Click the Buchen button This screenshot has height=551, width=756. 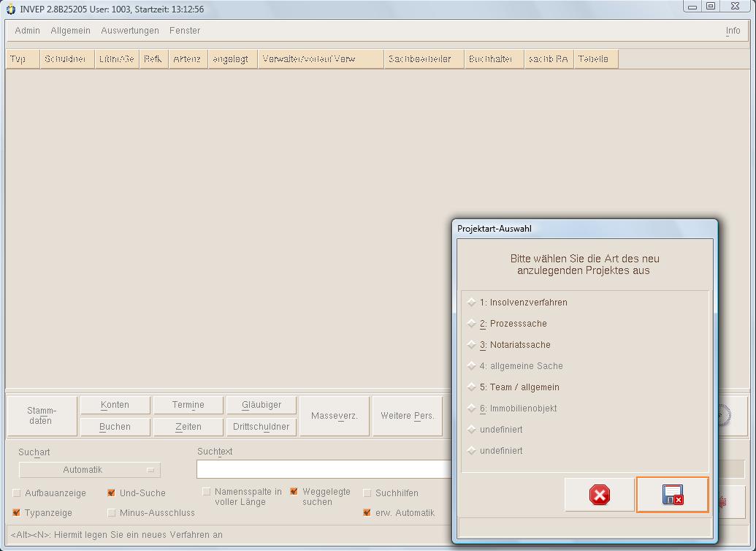point(115,427)
